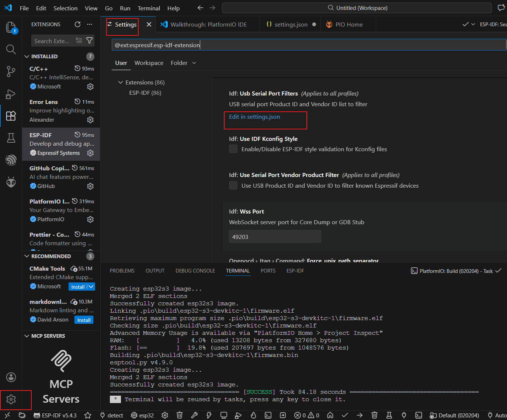Viewport: 507px width, 420px height.
Task: Refresh the Extensions list
Action: coord(77,24)
